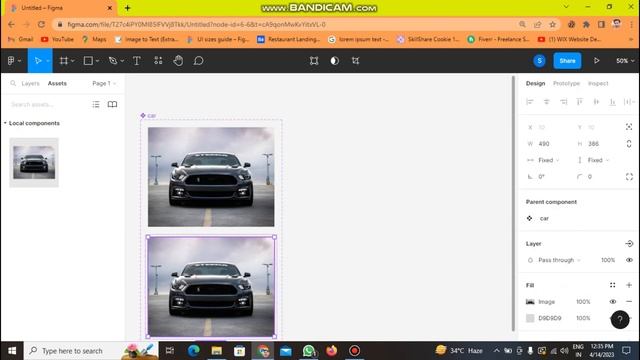This screenshot has width=640, height=360.
Task: Open the Prototype tab
Action: tap(566, 83)
